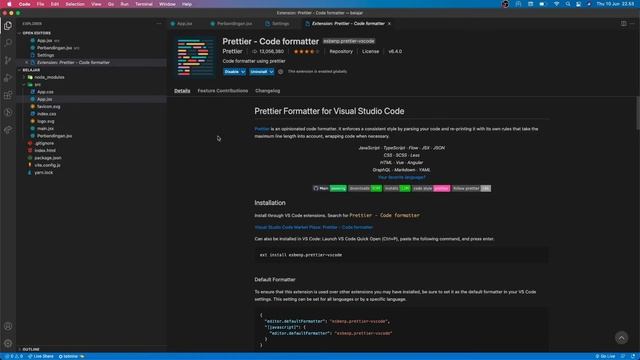The height and width of the screenshot is (360, 640).
Task: Switch to the App.jsx editor tab
Action: [184, 24]
